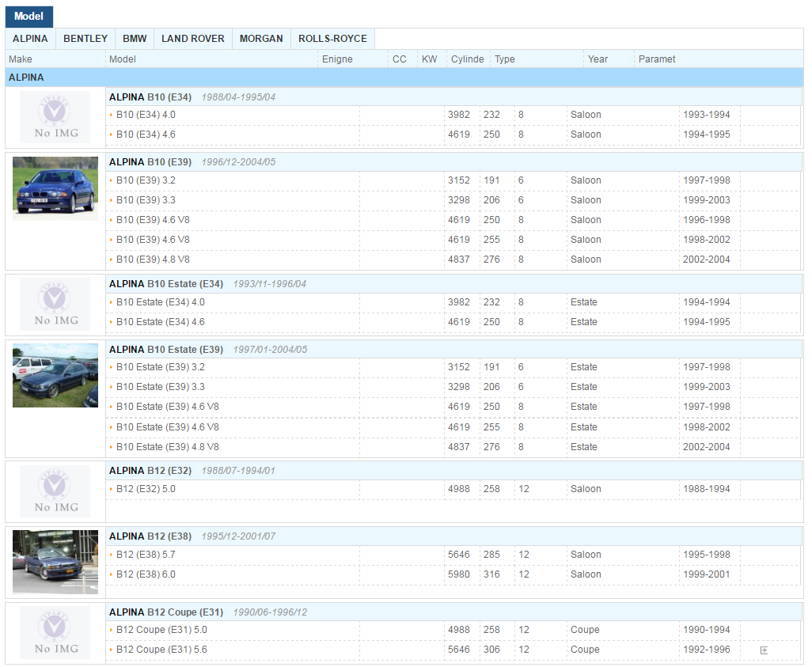Click the No IMG placeholder for B10 Estate (E34)

click(55, 305)
